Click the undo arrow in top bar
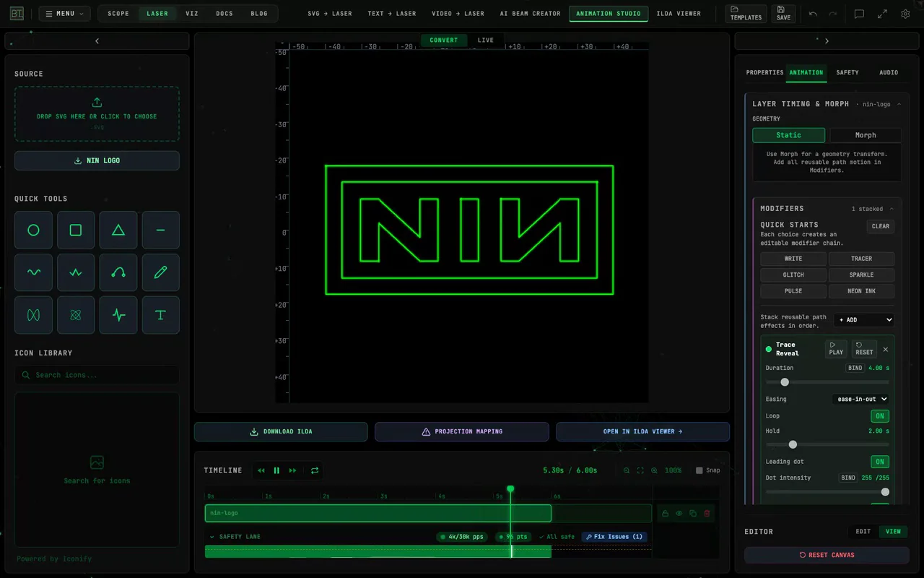Image resolution: width=924 pixels, height=578 pixels. point(814,14)
